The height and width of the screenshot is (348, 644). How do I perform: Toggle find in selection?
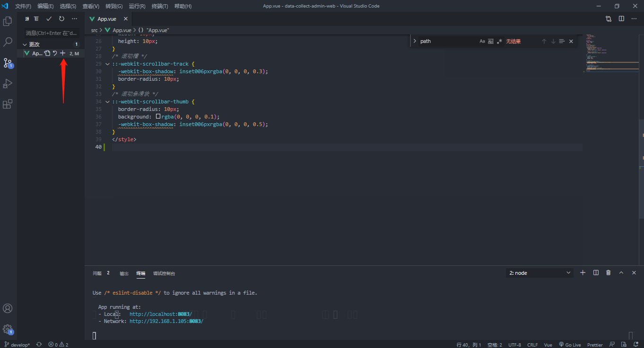562,42
